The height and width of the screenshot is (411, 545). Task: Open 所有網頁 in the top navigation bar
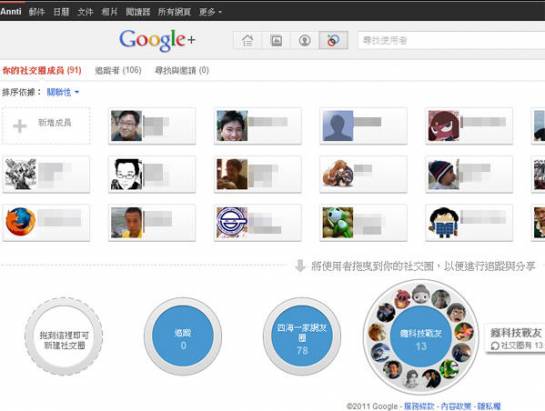(174, 12)
